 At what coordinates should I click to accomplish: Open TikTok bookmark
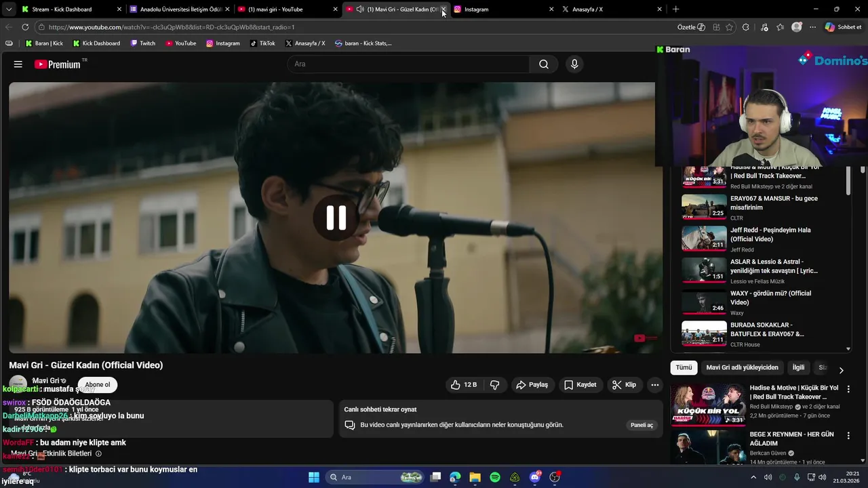[262, 43]
